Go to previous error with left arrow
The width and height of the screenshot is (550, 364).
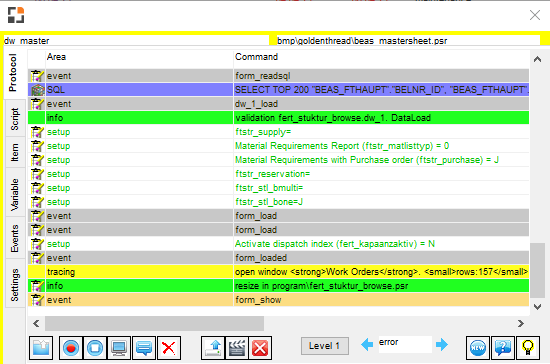pos(367,344)
